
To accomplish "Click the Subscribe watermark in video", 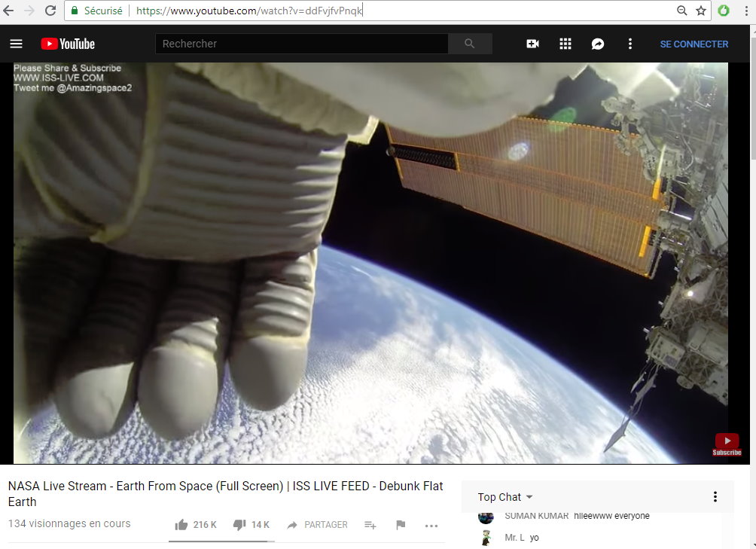I will pyautogui.click(x=727, y=445).
